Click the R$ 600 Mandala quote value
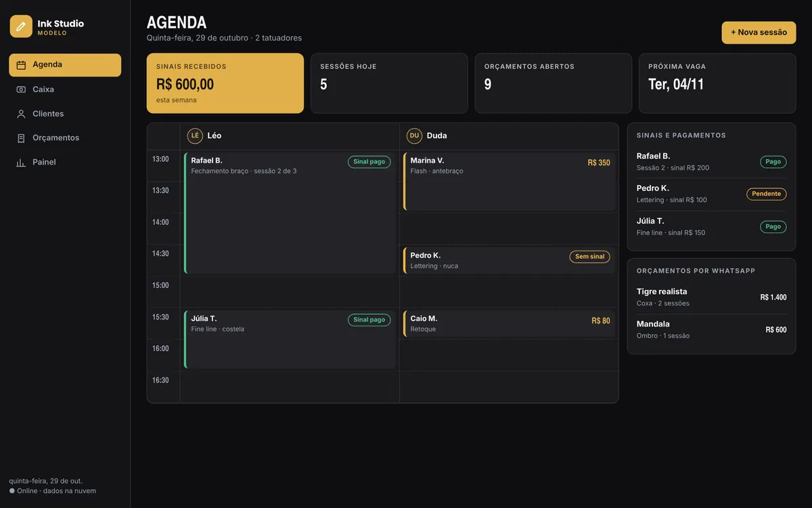This screenshot has height=508, width=812. point(776,330)
